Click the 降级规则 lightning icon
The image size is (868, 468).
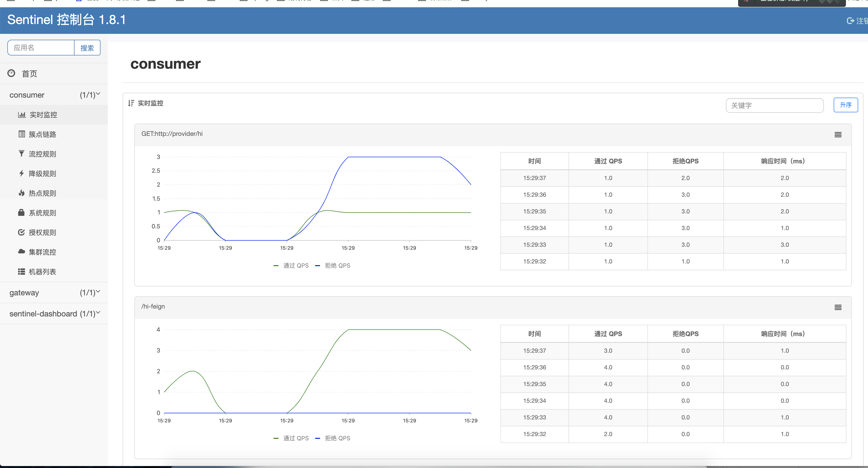point(22,173)
